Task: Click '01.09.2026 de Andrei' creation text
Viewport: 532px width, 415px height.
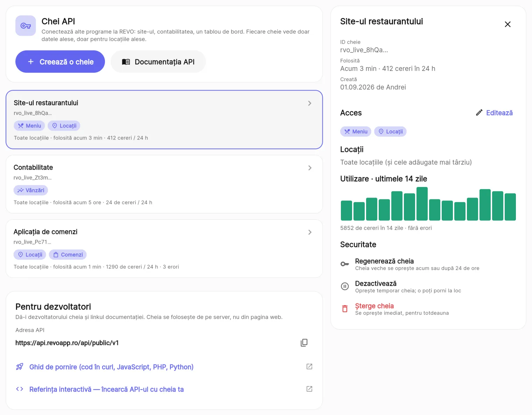Action: (373, 87)
